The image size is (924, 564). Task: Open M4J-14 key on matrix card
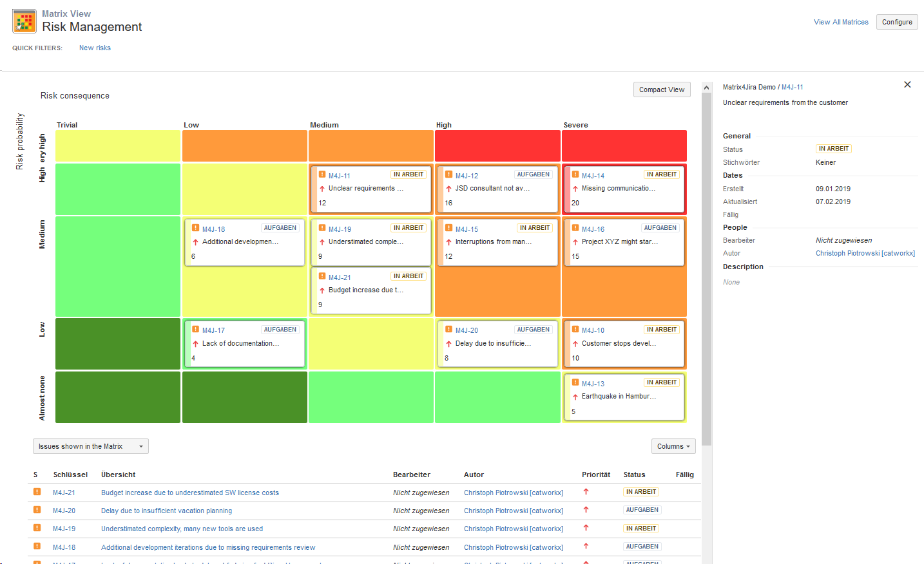[593, 176]
